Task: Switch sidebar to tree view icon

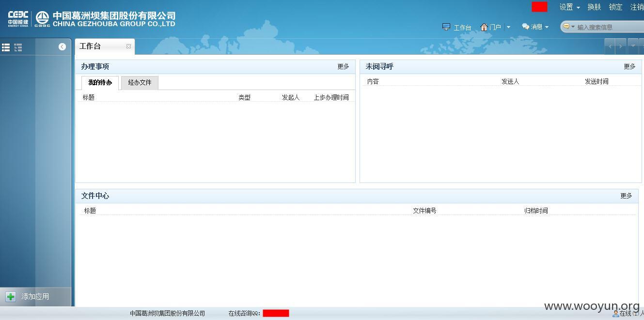Action: 18,47
